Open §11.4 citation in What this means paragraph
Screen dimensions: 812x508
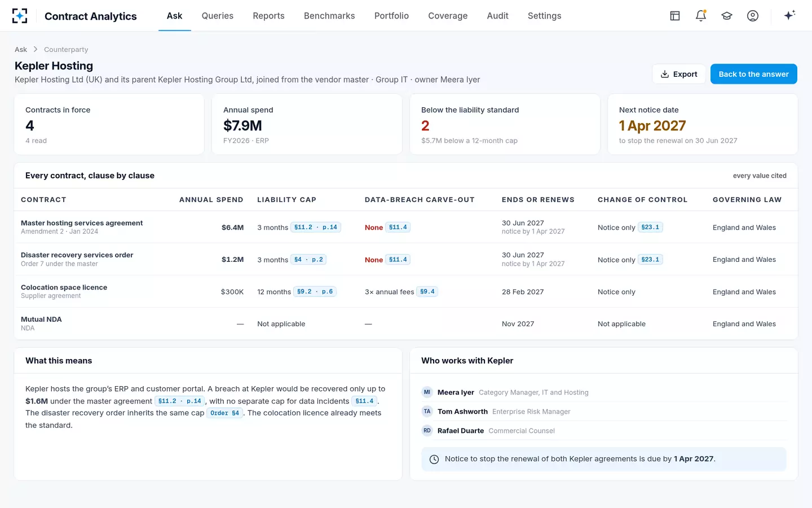364,401
